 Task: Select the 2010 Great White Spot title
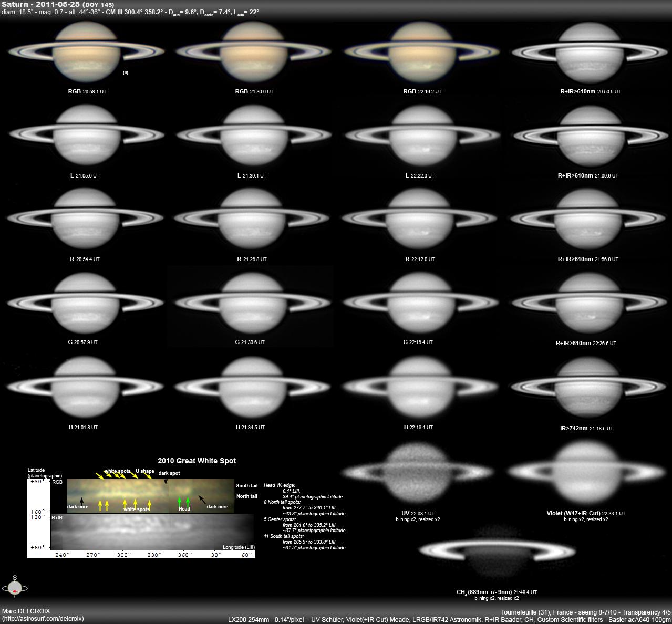point(197,461)
